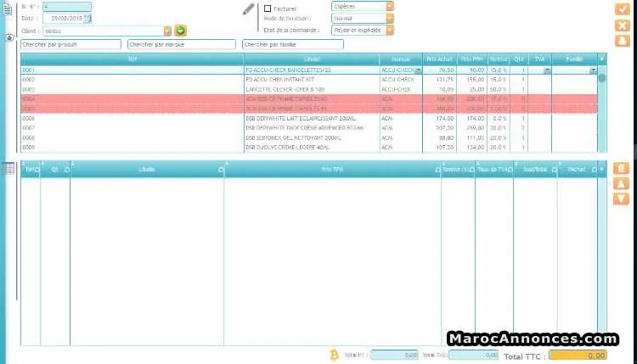Sort by the Famille column header
Screen dimensions: 637x364
(574, 59)
